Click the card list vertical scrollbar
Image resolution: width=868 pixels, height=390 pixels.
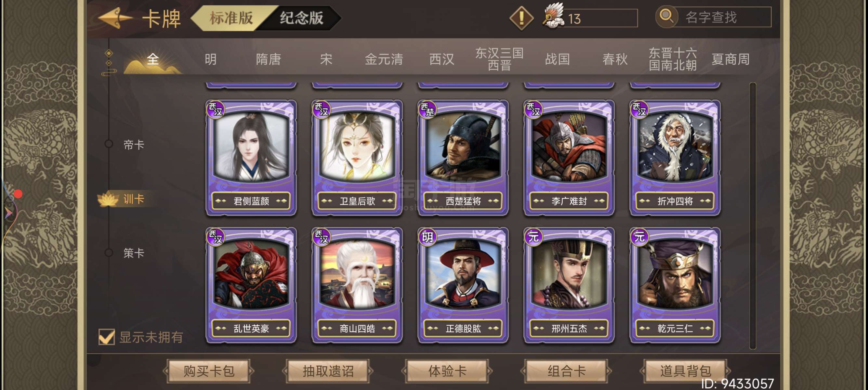[x=753, y=215]
